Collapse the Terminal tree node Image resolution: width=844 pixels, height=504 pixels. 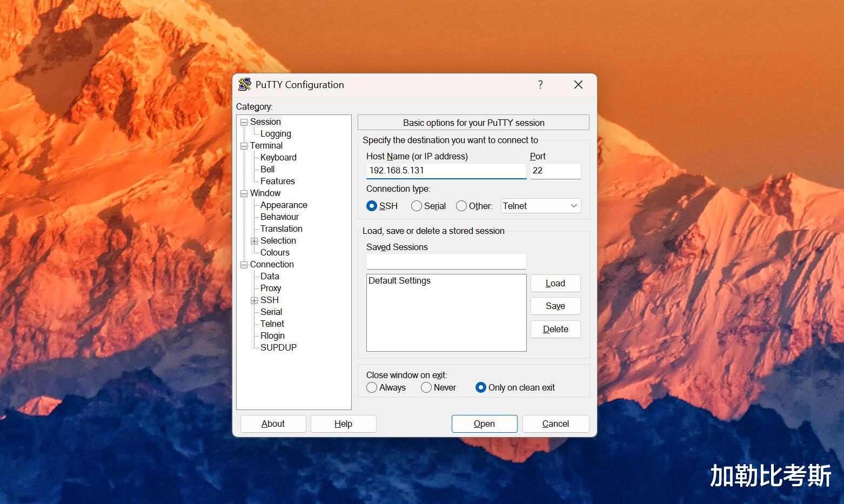pos(244,146)
